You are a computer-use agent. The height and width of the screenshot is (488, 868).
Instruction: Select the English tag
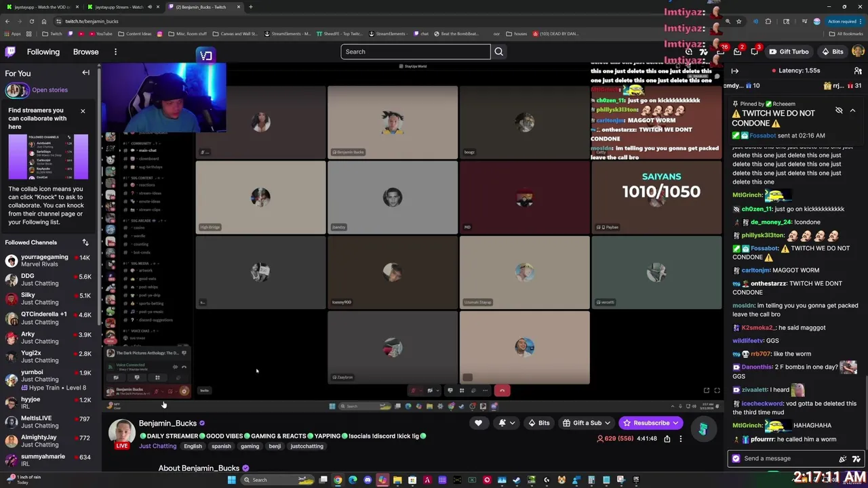coord(193,447)
